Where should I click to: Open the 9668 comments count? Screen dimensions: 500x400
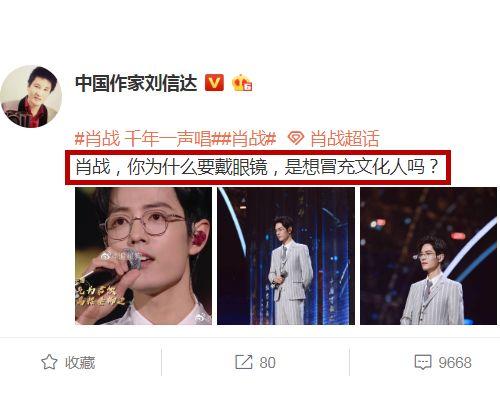(455, 363)
